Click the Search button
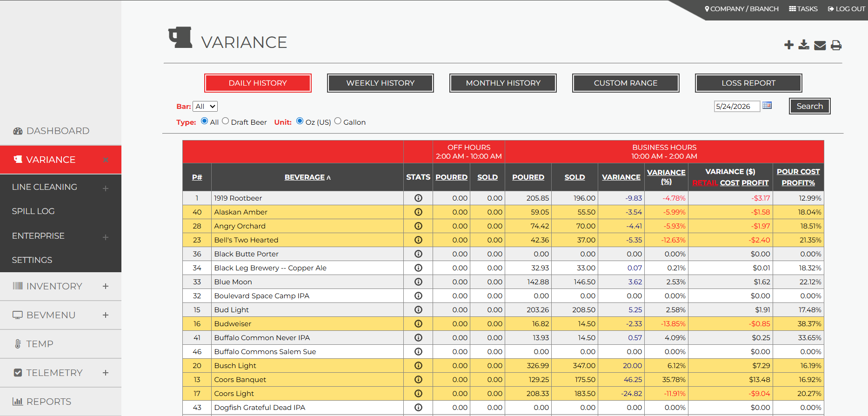Screen dimensions: 868x416 click(x=810, y=106)
